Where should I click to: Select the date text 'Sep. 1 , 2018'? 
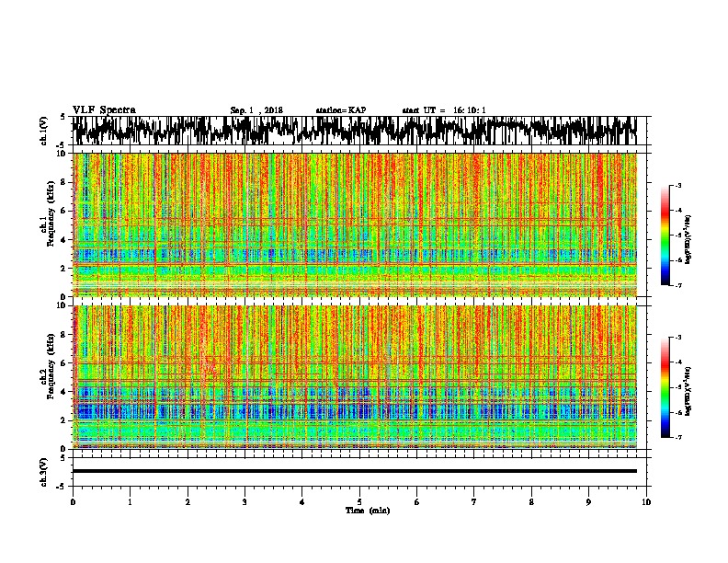coord(256,110)
